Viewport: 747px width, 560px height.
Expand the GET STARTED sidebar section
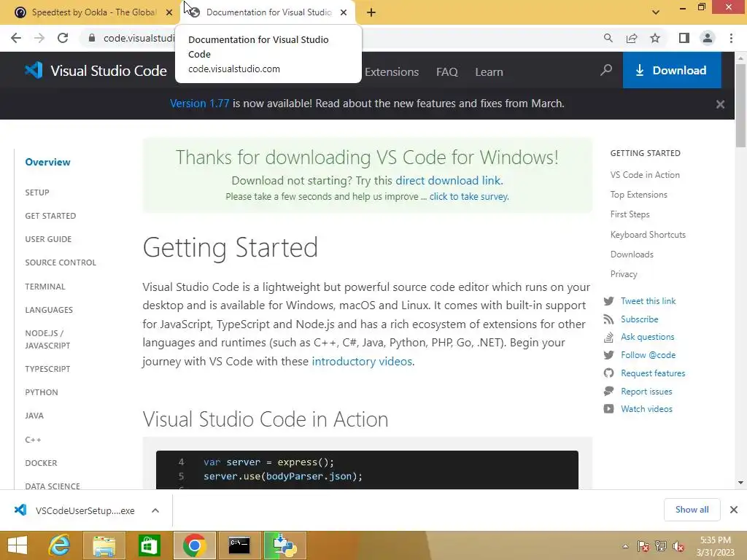tap(50, 216)
